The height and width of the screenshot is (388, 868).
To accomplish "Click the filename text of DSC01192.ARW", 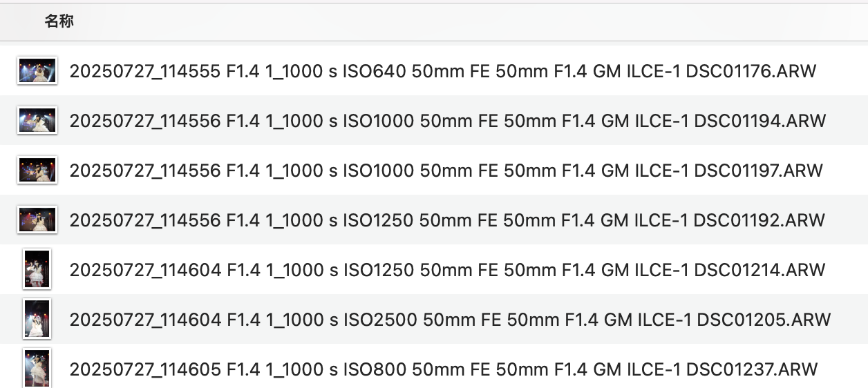I will point(446,220).
